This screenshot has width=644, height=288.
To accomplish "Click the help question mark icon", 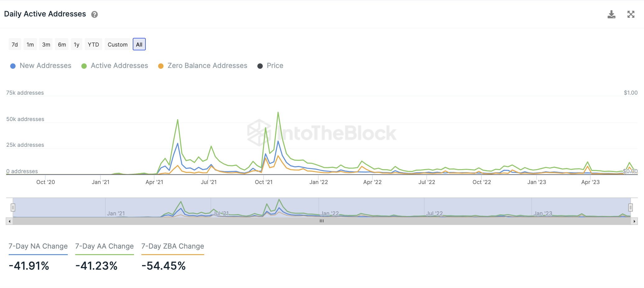I will click(x=94, y=15).
